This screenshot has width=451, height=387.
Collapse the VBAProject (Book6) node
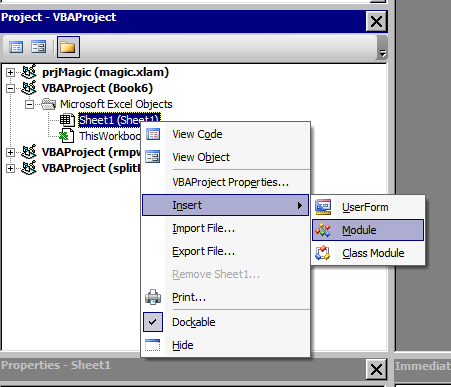point(10,88)
